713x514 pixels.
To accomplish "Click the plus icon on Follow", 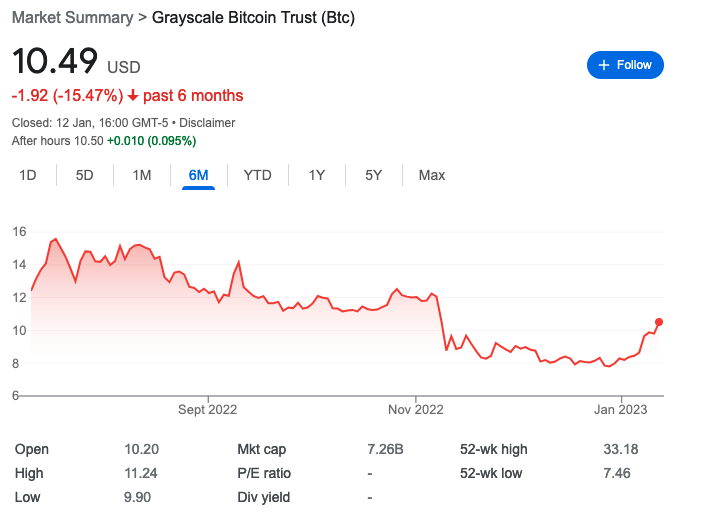I will coord(603,65).
